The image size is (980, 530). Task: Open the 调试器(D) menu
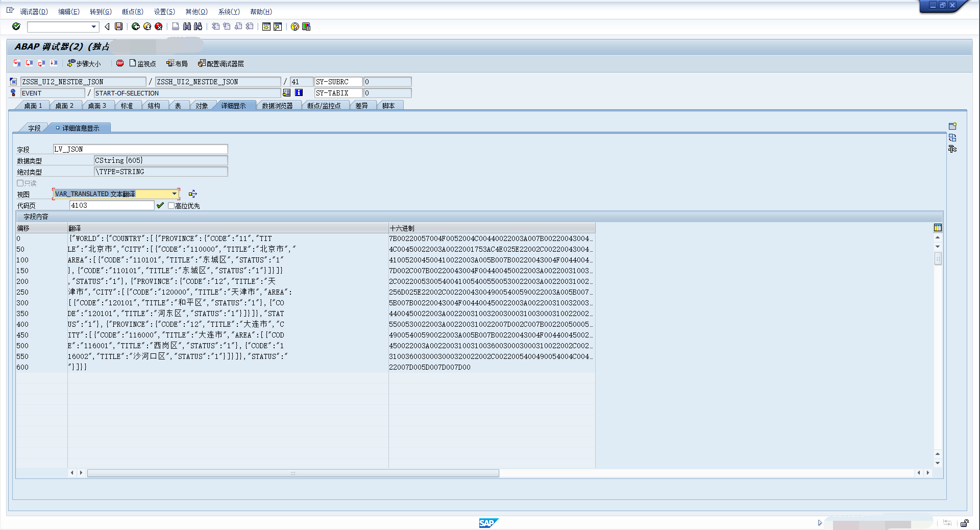coord(34,12)
